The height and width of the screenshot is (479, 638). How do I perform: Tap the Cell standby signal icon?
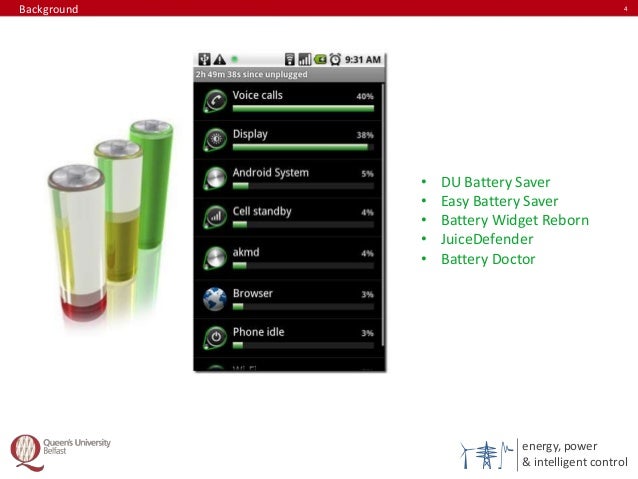click(215, 217)
